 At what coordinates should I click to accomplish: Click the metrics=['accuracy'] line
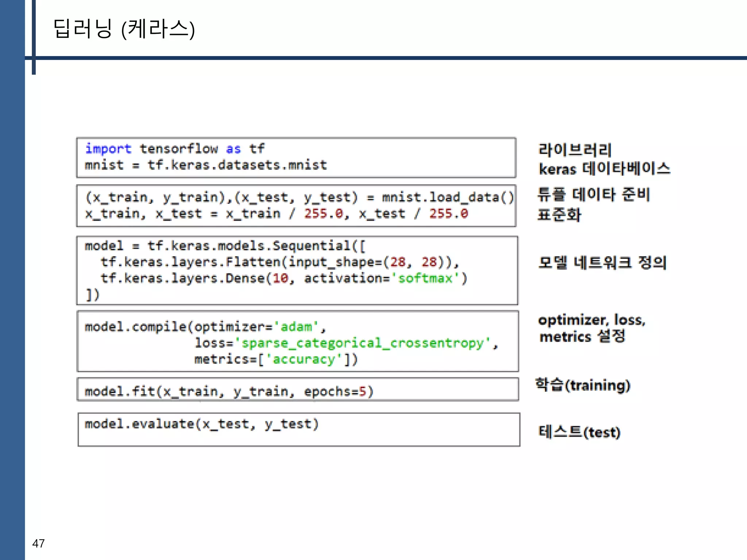click(x=276, y=359)
